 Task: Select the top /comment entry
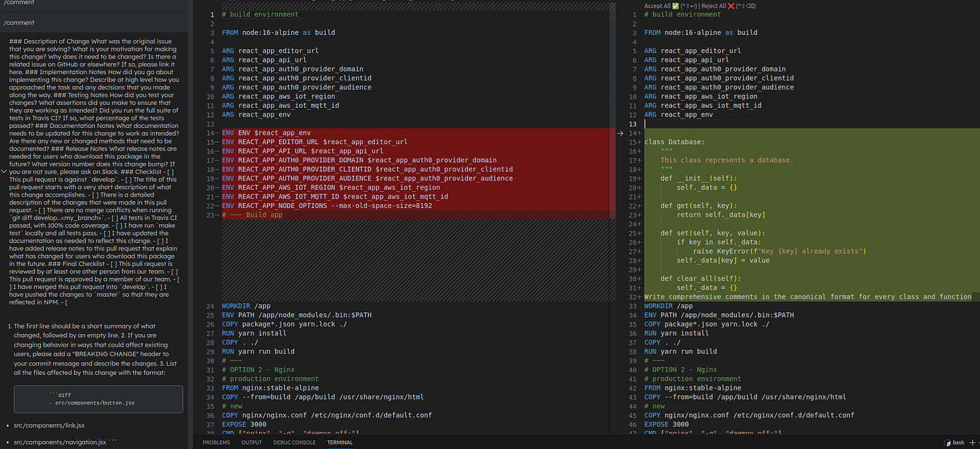click(x=19, y=3)
